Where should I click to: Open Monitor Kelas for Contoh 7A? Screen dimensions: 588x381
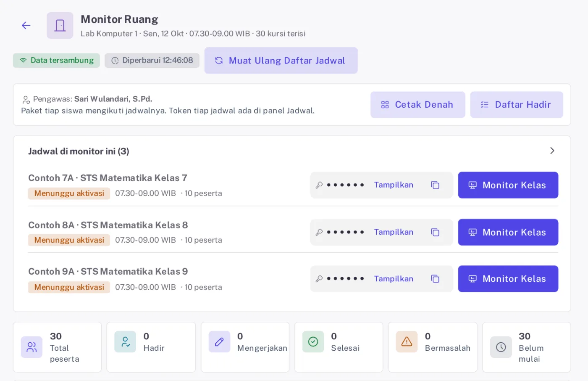click(508, 185)
